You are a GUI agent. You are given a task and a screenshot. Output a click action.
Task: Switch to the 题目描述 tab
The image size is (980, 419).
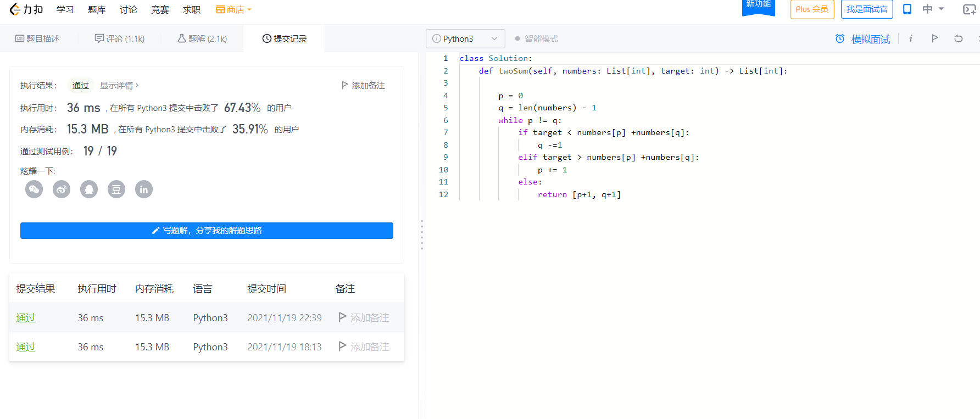[x=37, y=38]
